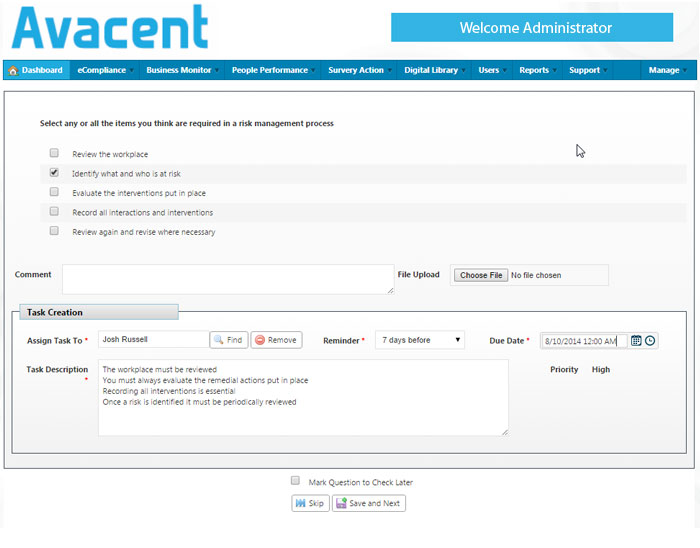Check 'Evaluate the interventions put in place'
Viewport: 700px width, 548px height.
tap(54, 192)
